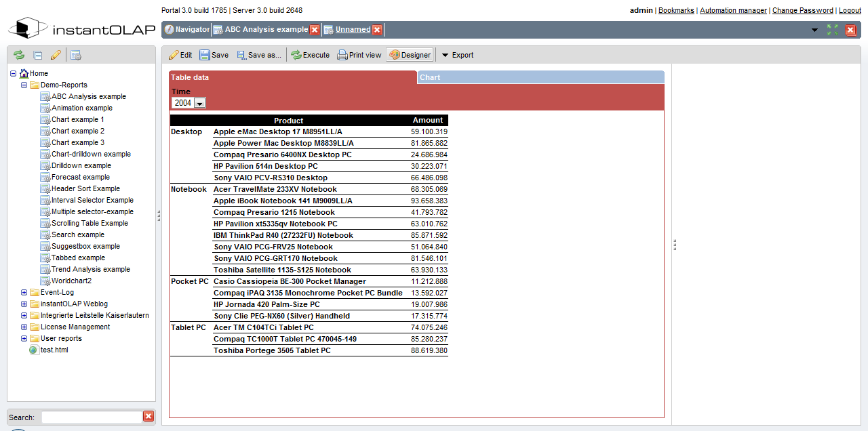Collapse the Home tree node
The width and height of the screenshot is (868, 431).
(x=14, y=73)
